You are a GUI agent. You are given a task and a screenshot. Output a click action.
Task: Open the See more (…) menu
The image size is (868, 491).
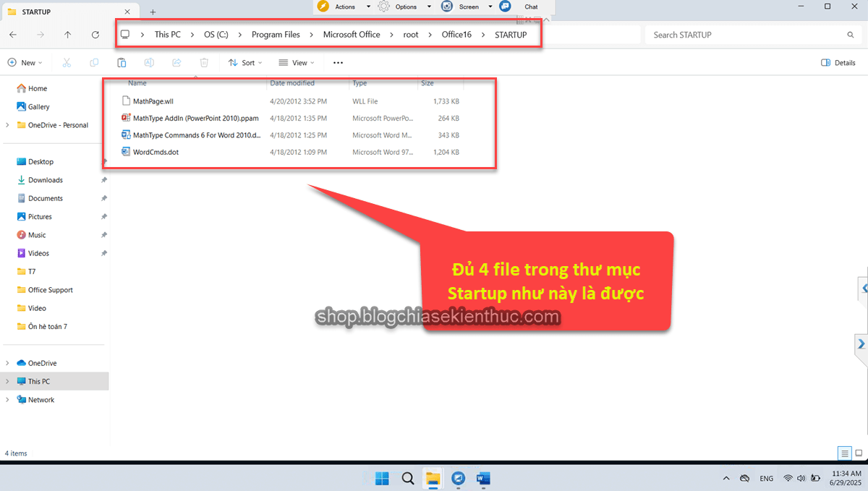click(x=338, y=63)
